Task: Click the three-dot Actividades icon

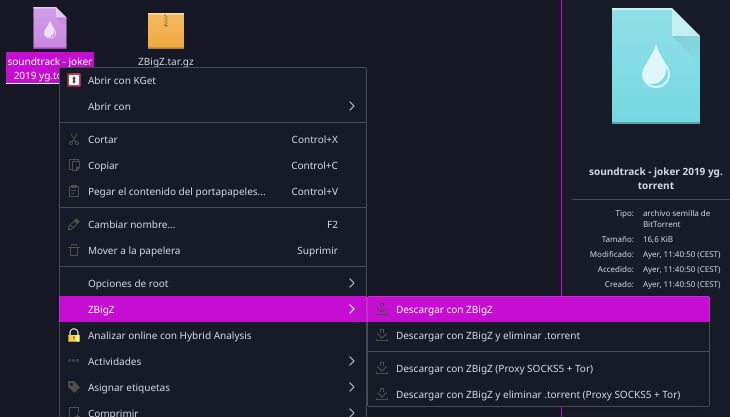Action: [x=74, y=361]
